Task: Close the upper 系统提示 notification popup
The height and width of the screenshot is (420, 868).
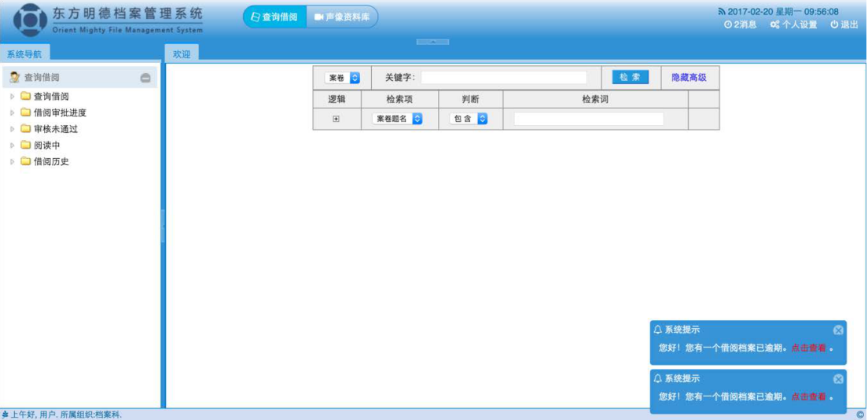Action: click(838, 330)
